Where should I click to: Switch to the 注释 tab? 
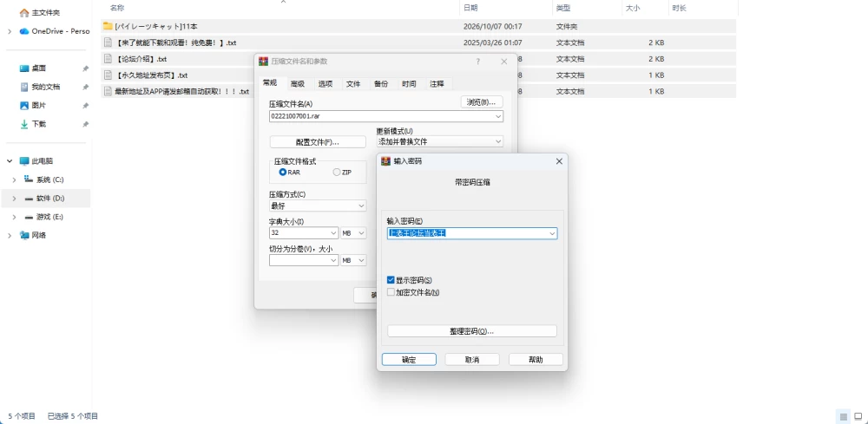point(437,84)
